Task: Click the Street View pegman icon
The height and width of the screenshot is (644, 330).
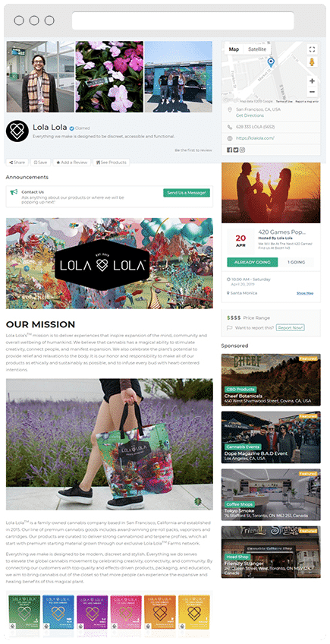Action: [x=312, y=62]
